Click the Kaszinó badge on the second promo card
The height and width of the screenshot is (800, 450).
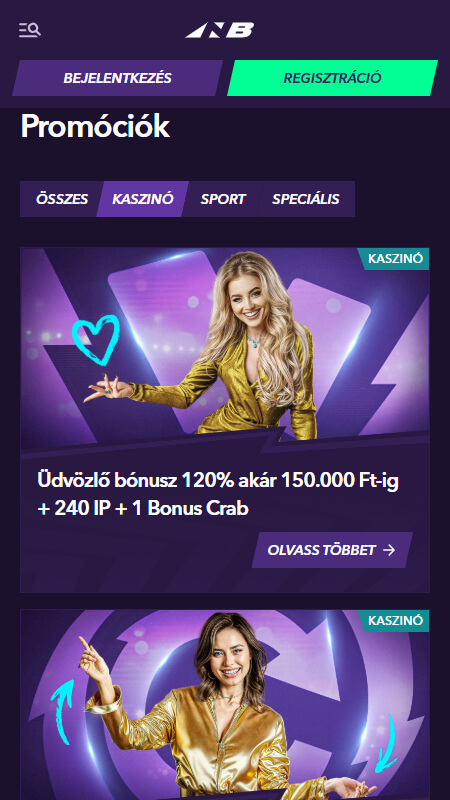coord(394,620)
